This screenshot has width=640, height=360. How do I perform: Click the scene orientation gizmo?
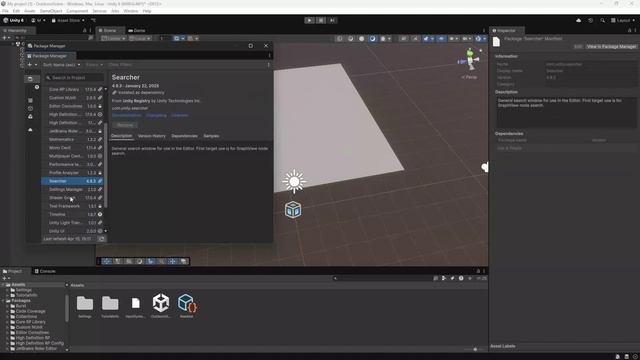click(470, 60)
